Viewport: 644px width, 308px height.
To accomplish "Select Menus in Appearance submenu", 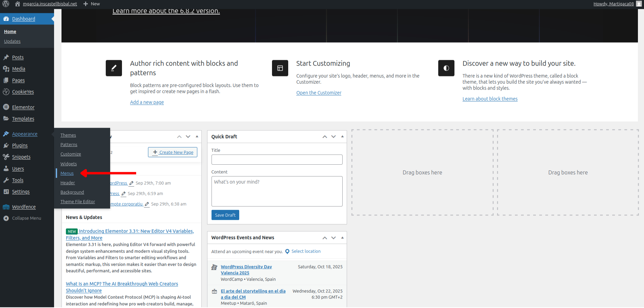I will point(67,173).
